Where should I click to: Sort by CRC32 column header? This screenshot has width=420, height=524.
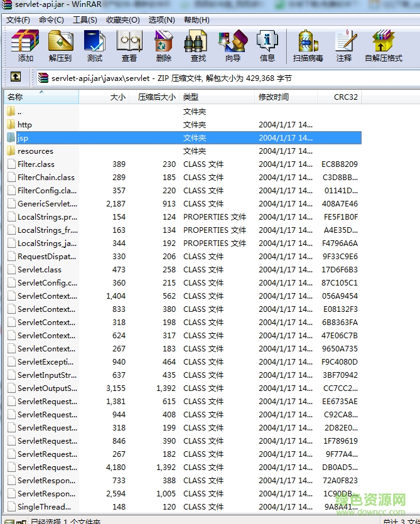(339, 97)
